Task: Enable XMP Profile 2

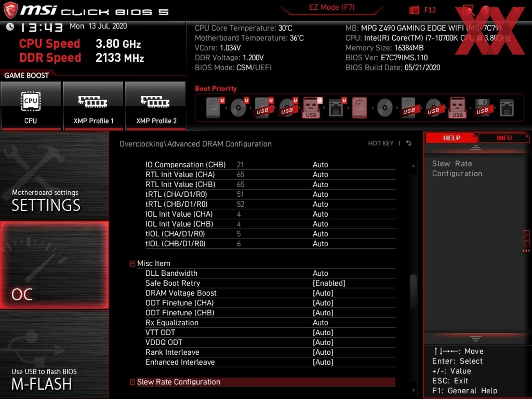Action: coord(156,106)
